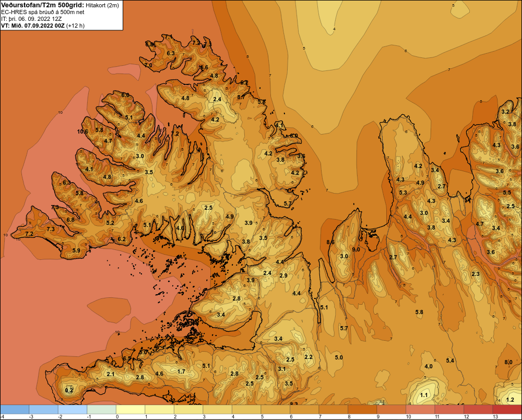Click the temperature value '2.2'
The image size is (522, 420).
coord(309,357)
